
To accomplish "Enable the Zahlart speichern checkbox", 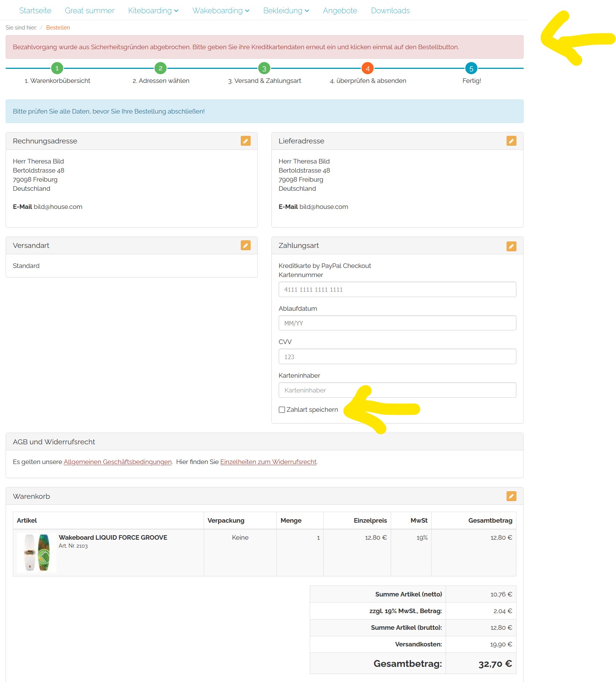I will [x=282, y=410].
